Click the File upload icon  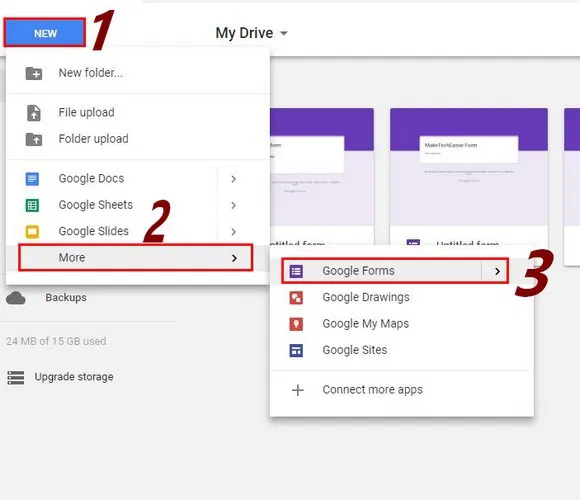(x=34, y=113)
